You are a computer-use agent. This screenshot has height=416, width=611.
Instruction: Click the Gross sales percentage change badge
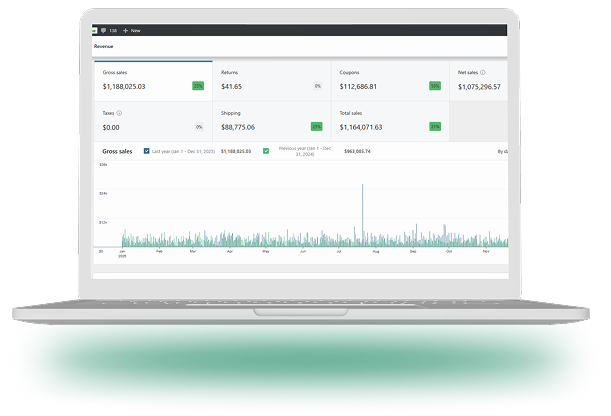[x=198, y=86]
